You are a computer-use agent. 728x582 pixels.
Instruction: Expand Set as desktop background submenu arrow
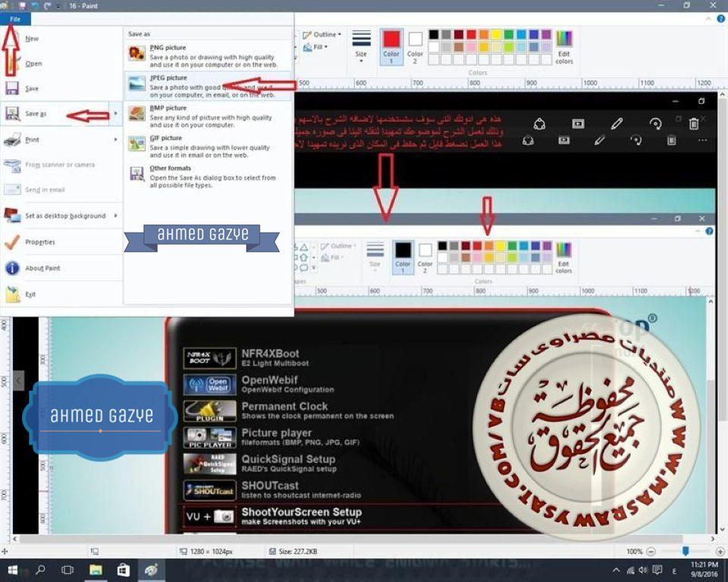click(x=115, y=215)
